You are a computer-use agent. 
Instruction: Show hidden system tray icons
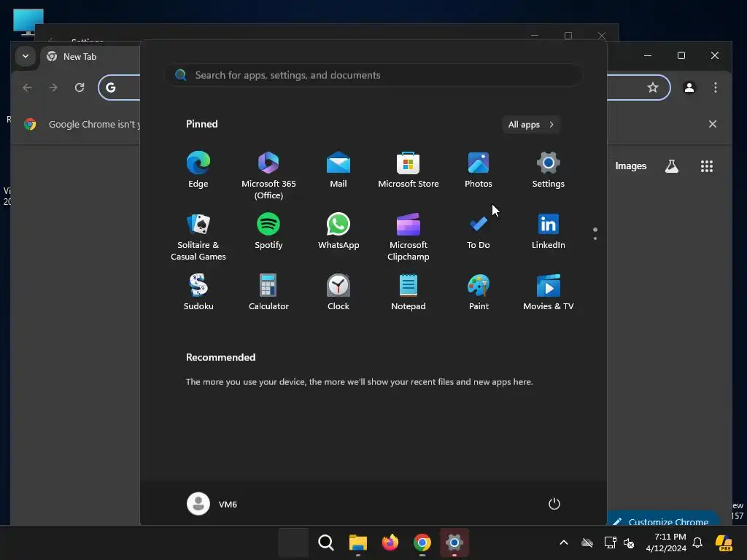pos(564,542)
